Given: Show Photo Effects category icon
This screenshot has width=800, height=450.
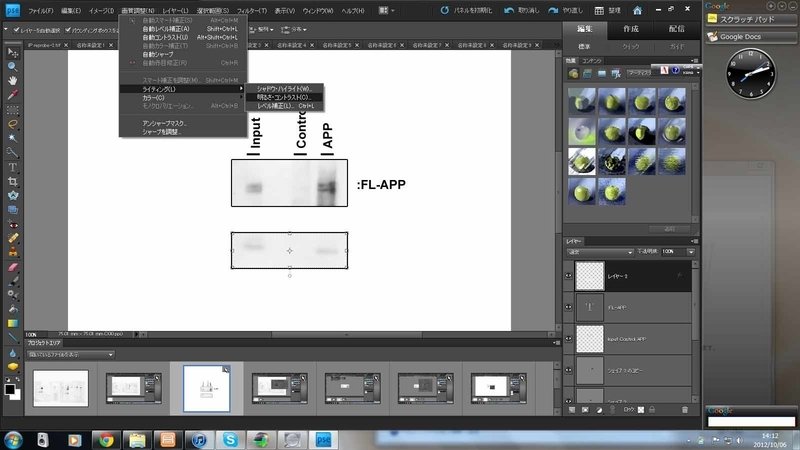Looking at the screenshot, I should click(602, 73).
